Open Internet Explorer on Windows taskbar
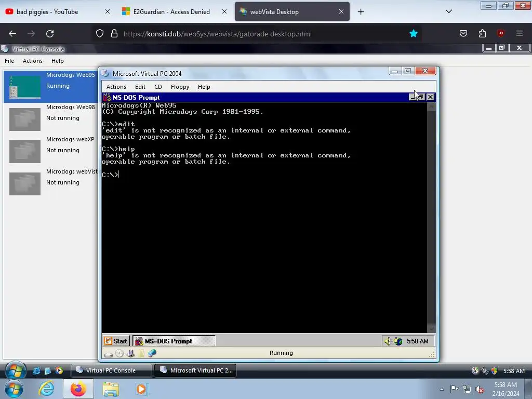This screenshot has width=532, height=399. (x=46, y=389)
